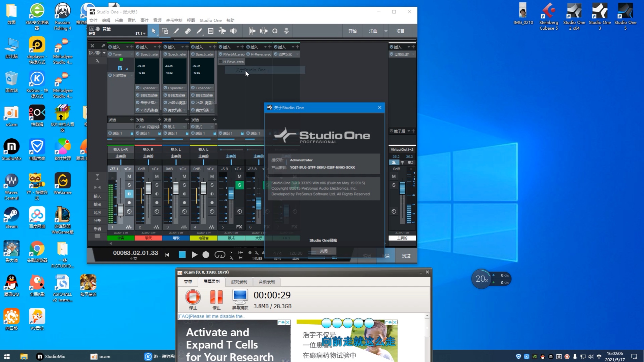The height and width of the screenshot is (362, 644).
Task: Select the Range tool
Action: point(165,31)
